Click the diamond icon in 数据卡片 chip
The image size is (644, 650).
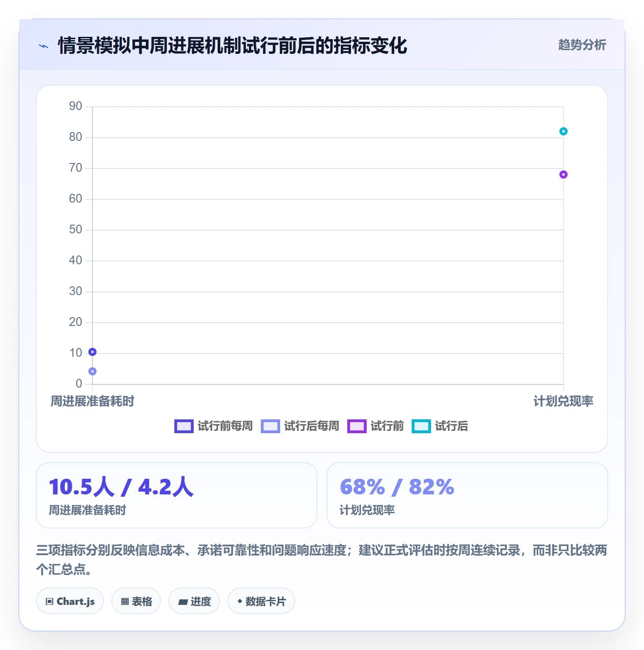(240, 601)
